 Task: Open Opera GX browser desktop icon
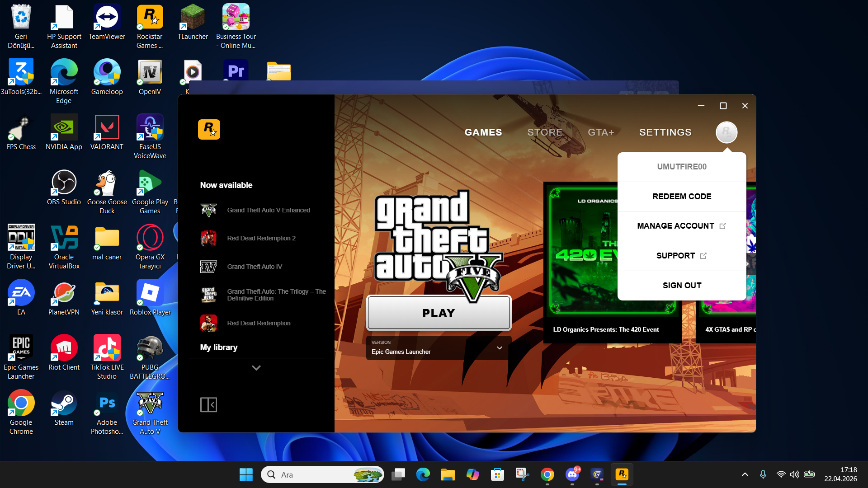click(x=150, y=247)
